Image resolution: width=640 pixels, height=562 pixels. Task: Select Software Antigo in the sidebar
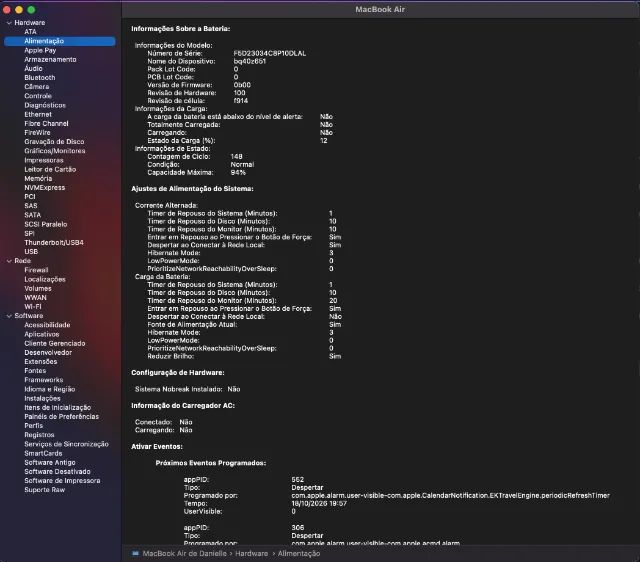coord(50,462)
